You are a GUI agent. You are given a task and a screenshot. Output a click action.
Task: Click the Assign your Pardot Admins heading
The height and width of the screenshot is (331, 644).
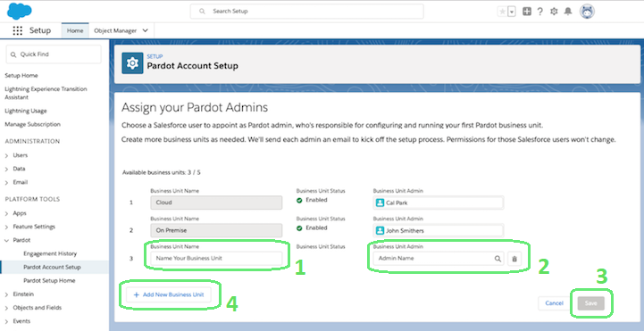(x=195, y=107)
